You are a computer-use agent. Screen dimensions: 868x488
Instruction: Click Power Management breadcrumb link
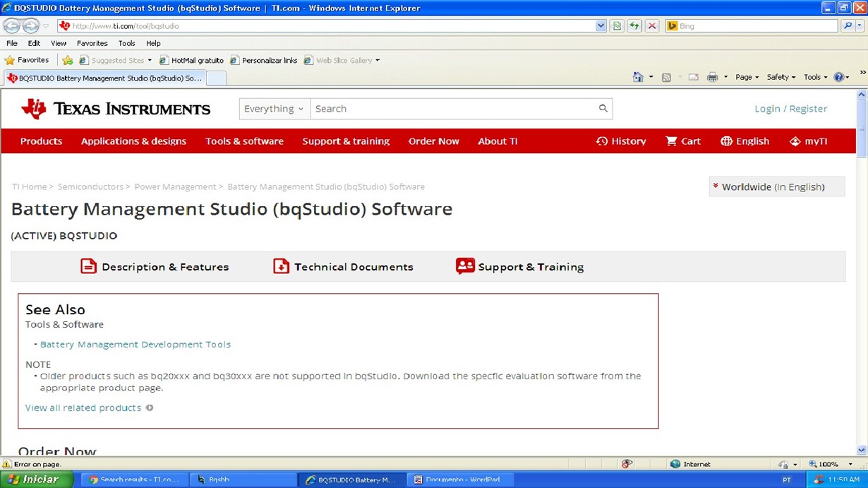[x=175, y=186]
